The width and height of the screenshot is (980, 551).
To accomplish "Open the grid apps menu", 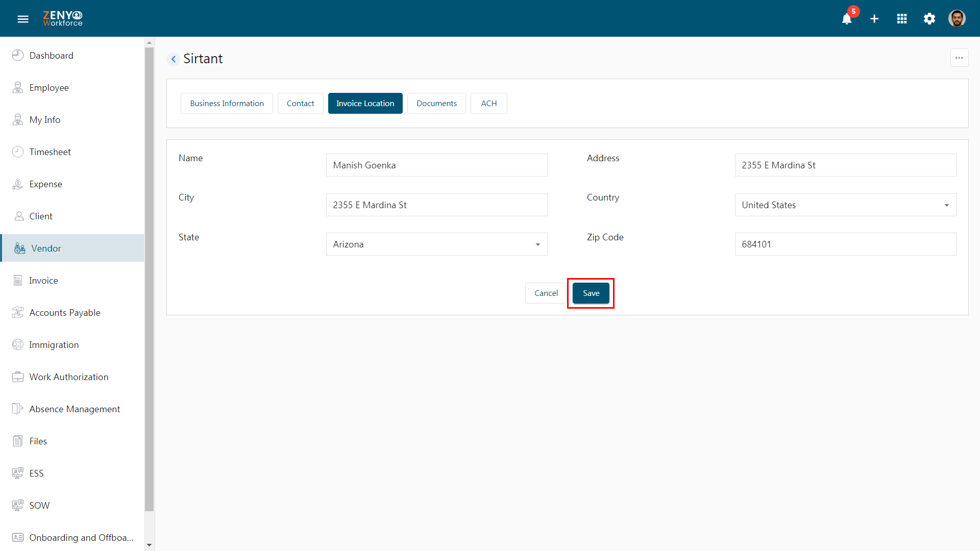I will tap(901, 18).
